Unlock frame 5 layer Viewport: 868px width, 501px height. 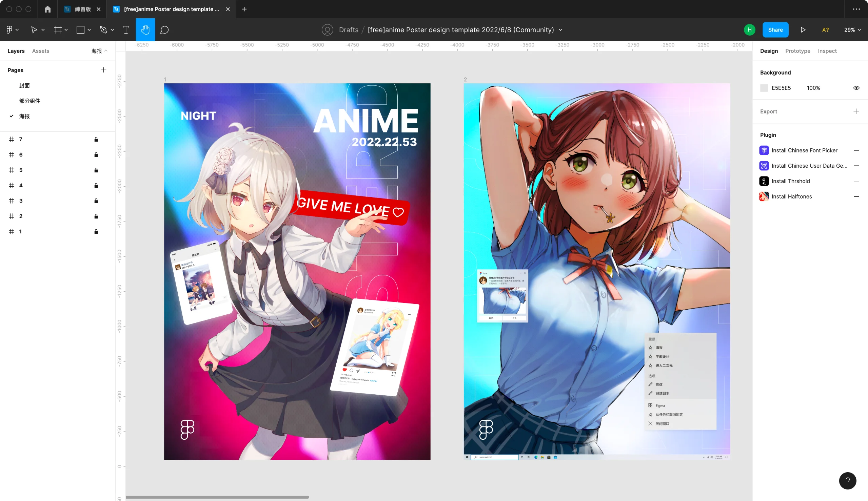(x=96, y=170)
